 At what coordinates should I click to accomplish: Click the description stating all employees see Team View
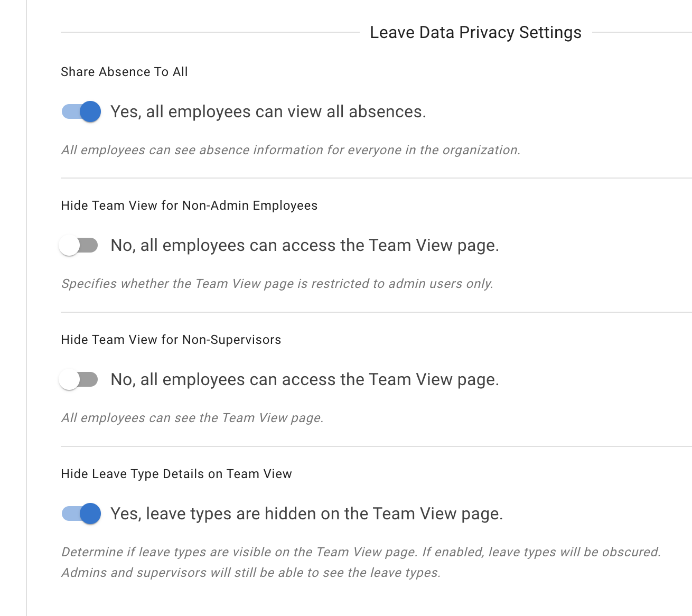[192, 418]
